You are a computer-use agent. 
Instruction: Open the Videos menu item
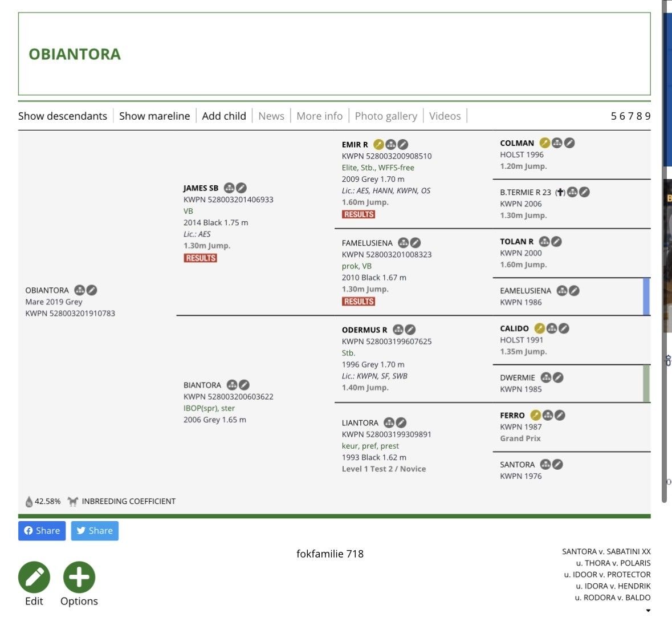(445, 116)
